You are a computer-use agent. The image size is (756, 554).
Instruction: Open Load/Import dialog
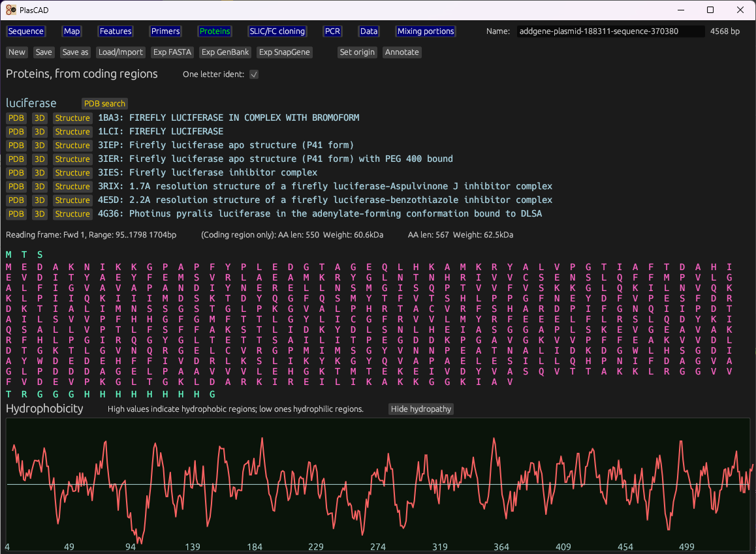point(121,52)
